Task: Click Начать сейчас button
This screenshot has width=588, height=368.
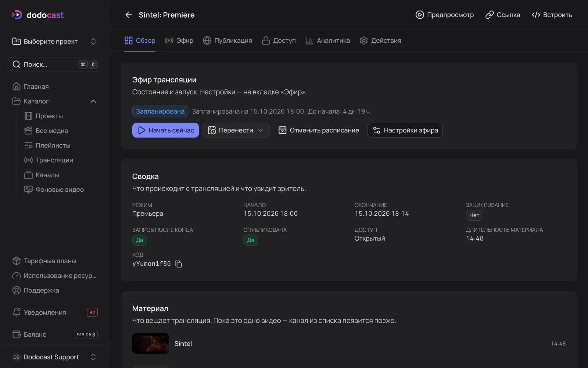Action: pos(165,130)
